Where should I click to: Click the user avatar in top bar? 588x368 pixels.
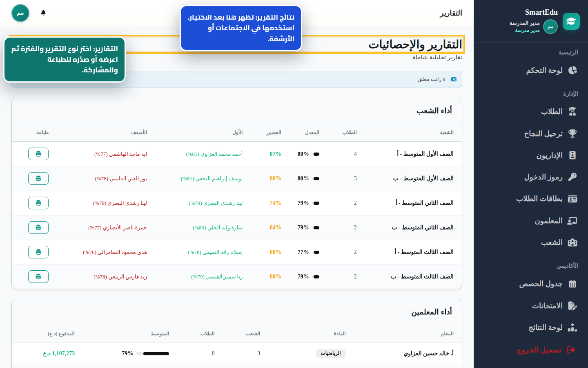coord(20,13)
